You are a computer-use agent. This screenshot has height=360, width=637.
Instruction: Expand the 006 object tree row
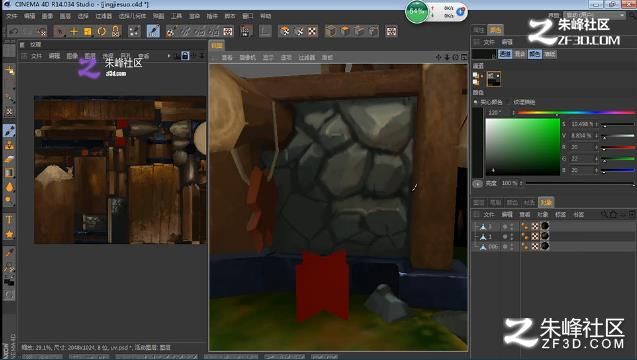coord(476,246)
